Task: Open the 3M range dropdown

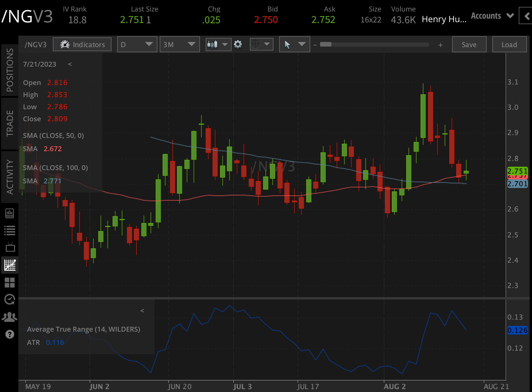Action: coord(180,44)
